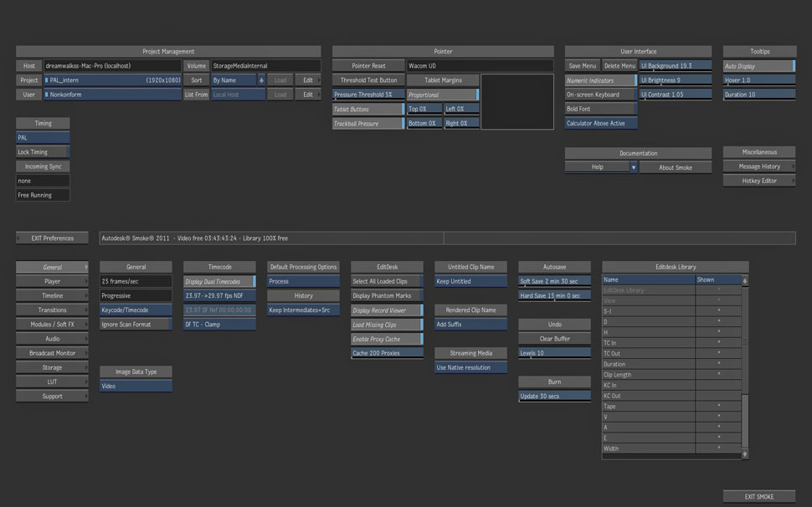This screenshot has width=812, height=507.
Task: Switch to the Player preferences section
Action: point(53,282)
